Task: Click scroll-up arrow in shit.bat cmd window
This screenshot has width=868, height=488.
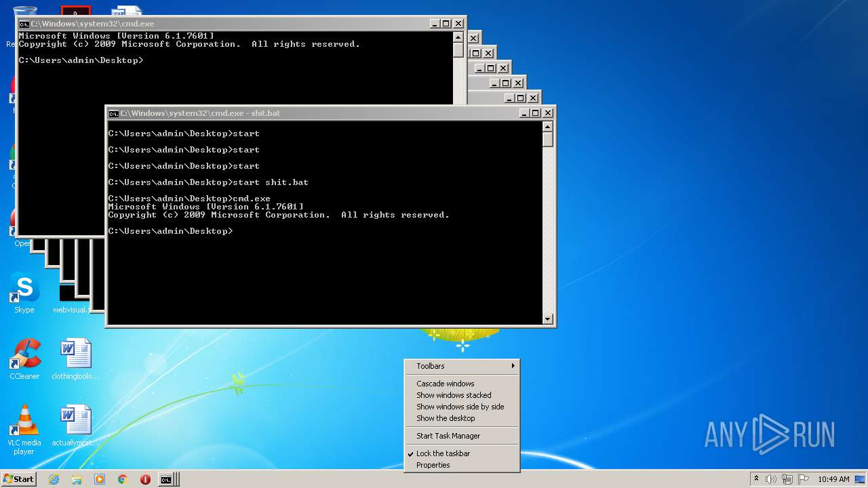Action: pos(548,127)
